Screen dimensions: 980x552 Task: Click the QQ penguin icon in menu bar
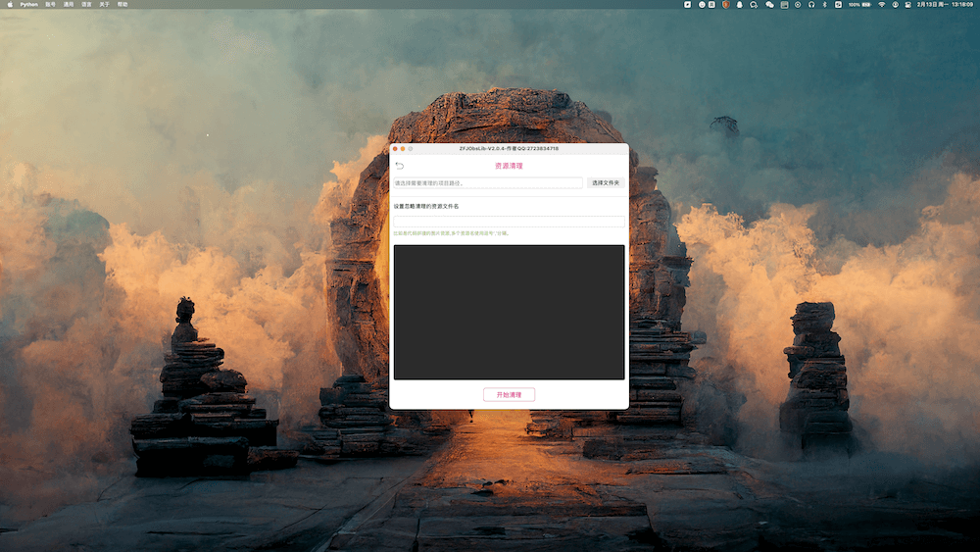[740, 4]
